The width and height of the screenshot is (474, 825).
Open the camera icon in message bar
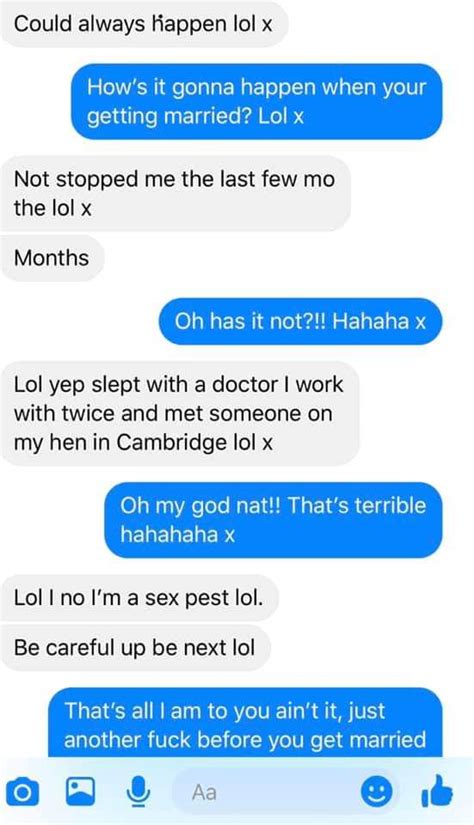pyautogui.click(x=22, y=792)
